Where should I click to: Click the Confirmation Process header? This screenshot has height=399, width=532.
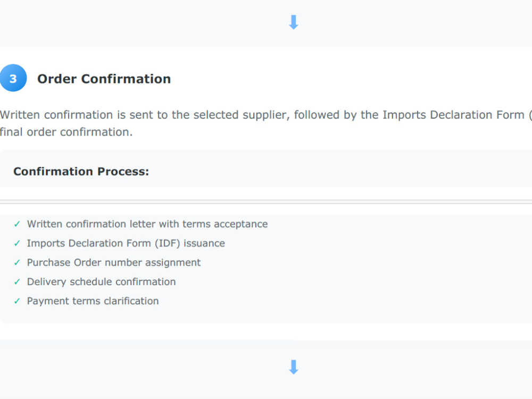click(81, 171)
